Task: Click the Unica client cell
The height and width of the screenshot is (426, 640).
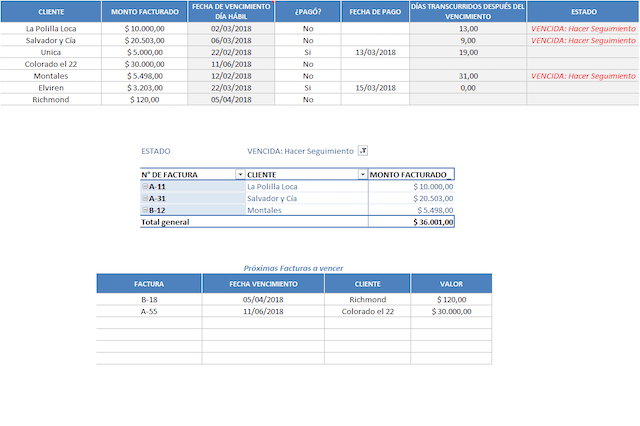Action: pos(51,52)
